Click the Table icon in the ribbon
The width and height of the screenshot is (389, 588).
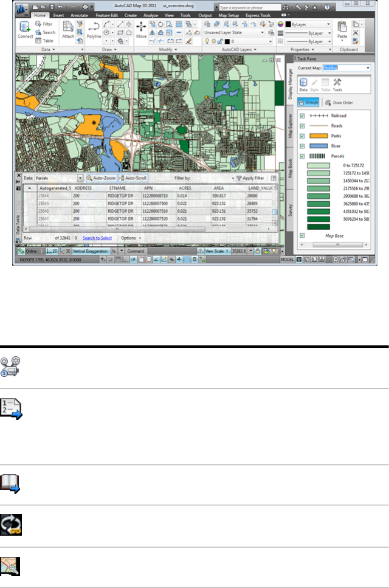44,41
